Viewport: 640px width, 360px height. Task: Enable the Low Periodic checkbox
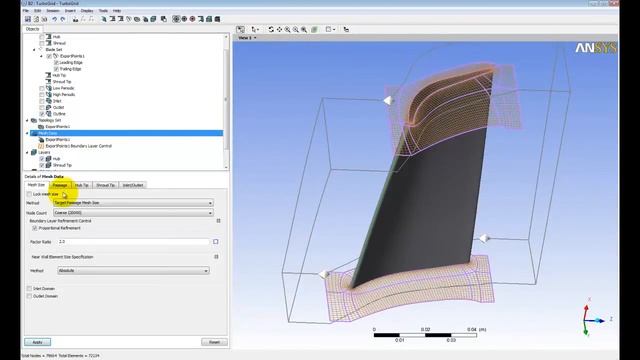tap(42, 88)
